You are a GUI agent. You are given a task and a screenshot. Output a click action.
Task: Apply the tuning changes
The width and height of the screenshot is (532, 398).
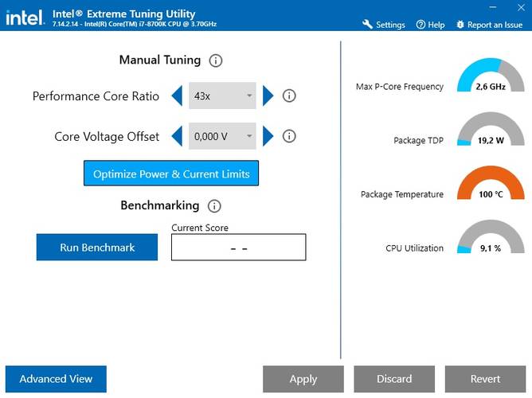pos(303,379)
